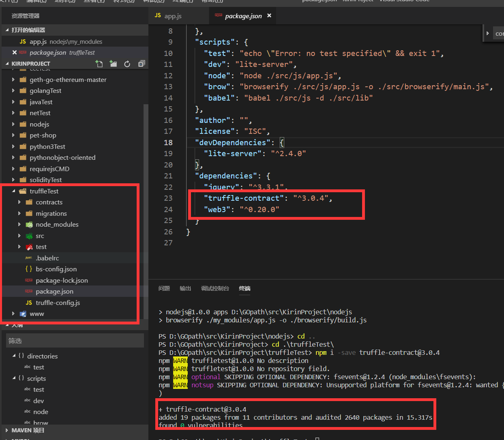504x440 pixels.
Task: Click "devDependencies" key in editor
Action: [233, 142]
